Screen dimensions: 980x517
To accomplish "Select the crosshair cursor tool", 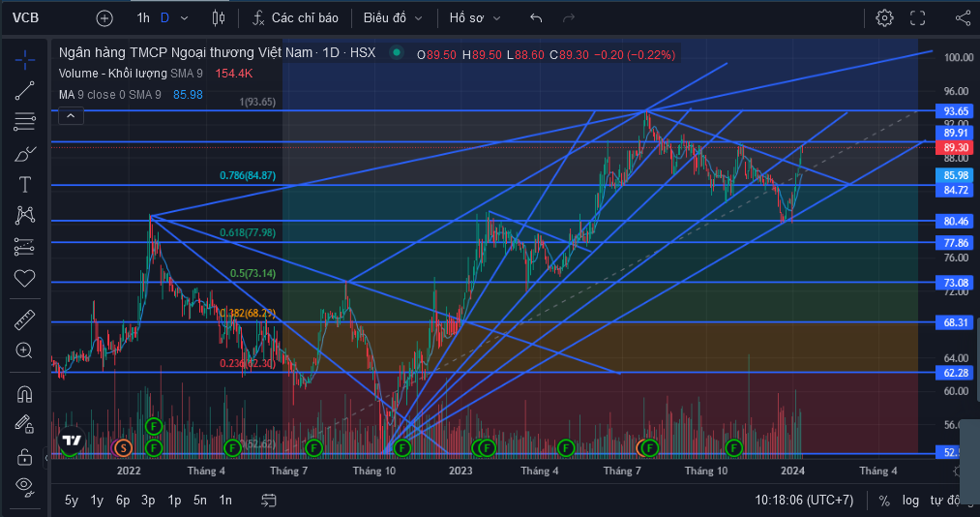I will [24, 60].
